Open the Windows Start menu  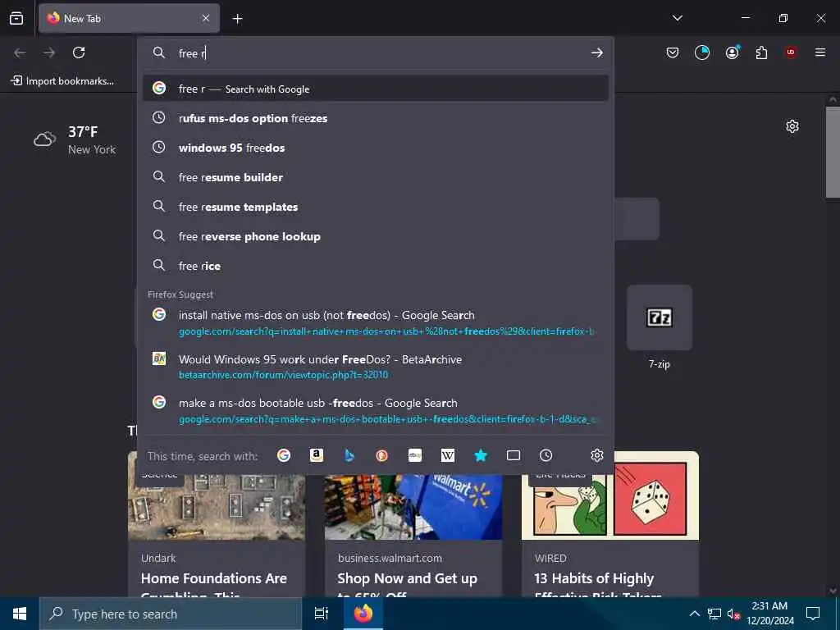point(20,614)
